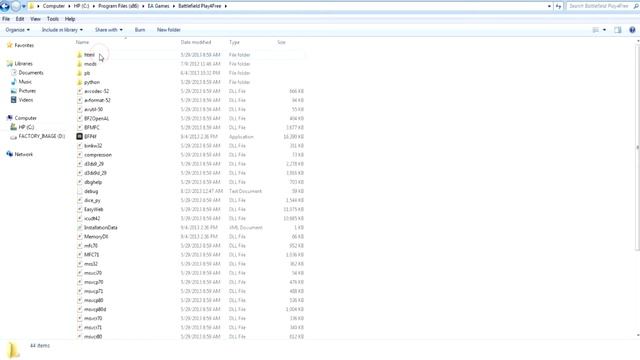
Task: Select the avformat-52 file name
Action: point(97,100)
